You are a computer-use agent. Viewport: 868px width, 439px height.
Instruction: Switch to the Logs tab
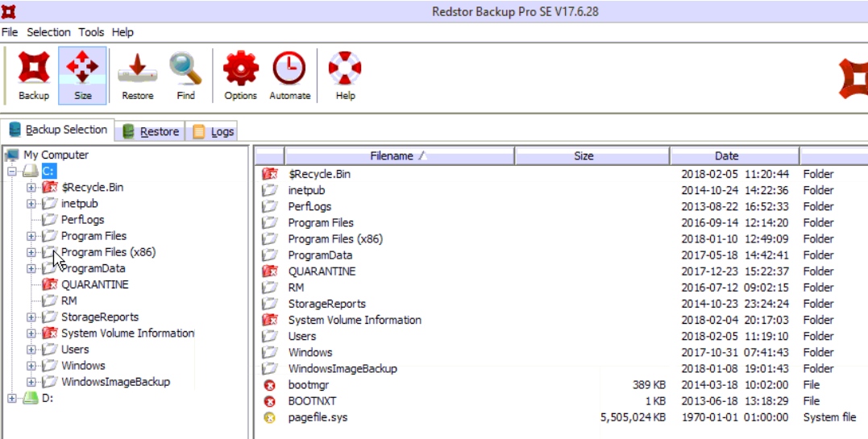214,131
